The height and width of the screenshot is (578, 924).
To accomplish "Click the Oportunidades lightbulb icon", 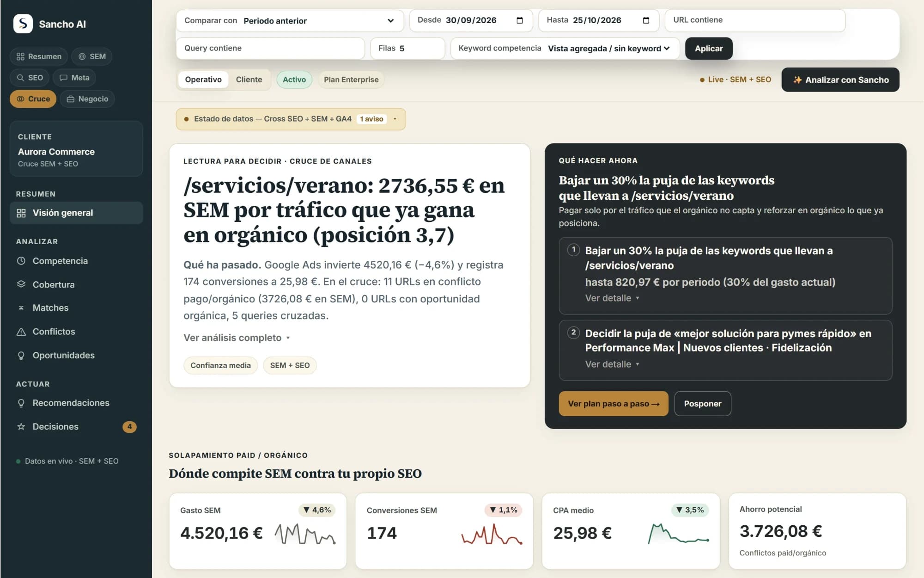I will pyautogui.click(x=21, y=356).
